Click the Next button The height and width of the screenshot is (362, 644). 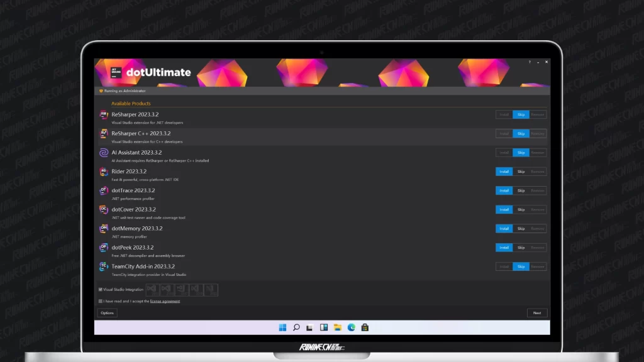click(536, 313)
